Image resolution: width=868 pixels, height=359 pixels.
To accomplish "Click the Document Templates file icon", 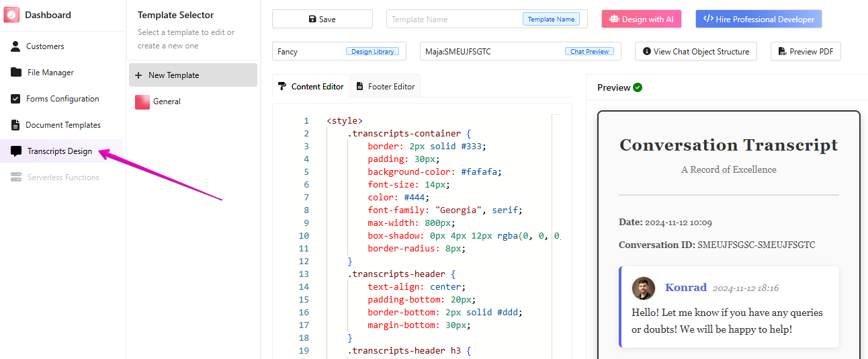I will (15, 125).
